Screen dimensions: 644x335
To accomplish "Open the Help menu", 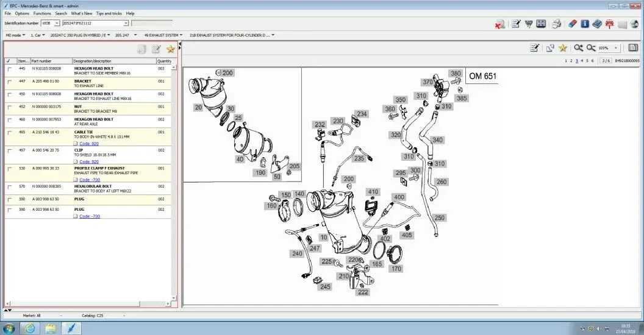I will (130, 13).
